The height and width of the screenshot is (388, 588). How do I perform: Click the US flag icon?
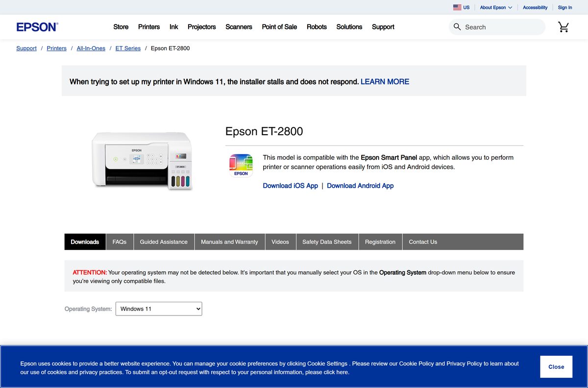[457, 7]
